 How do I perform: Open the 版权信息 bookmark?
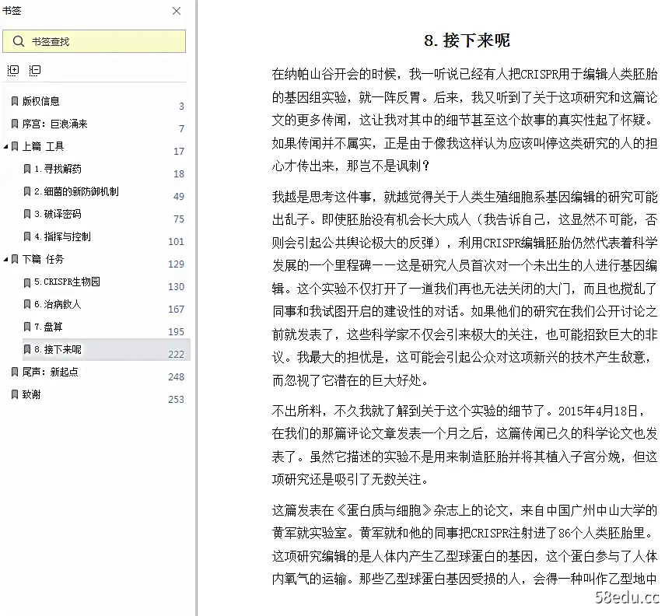click(x=40, y=101)
